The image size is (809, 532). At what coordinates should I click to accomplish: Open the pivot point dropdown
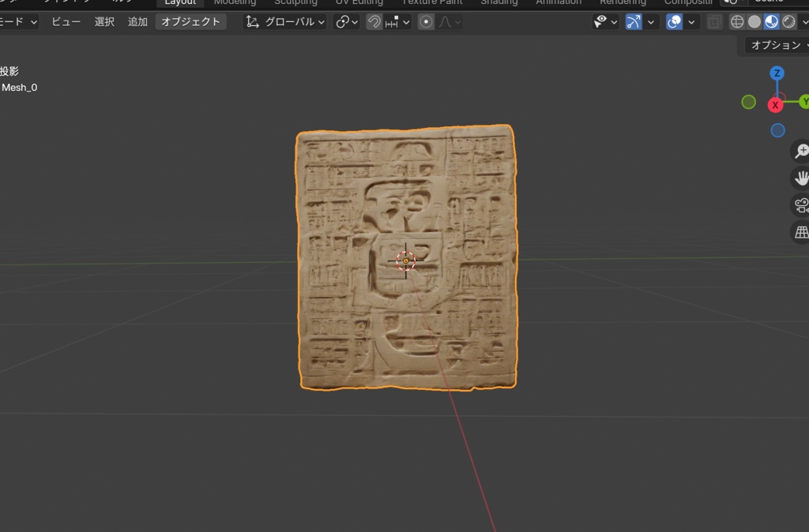pos(344,21)
